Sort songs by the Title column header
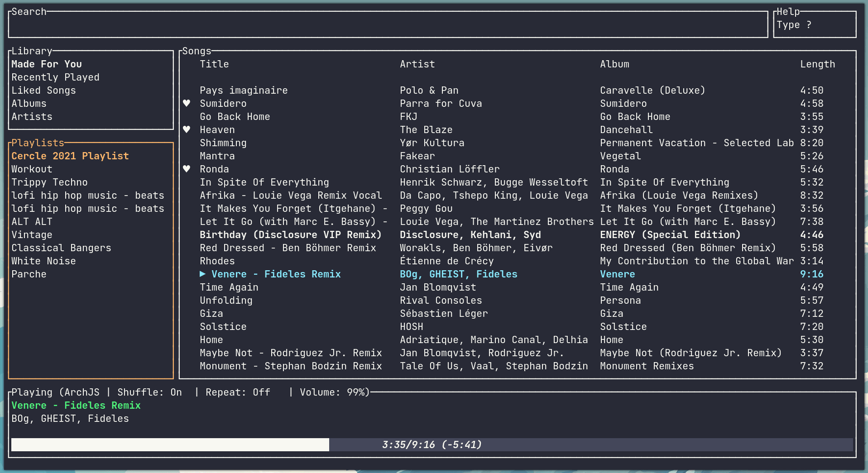The height and width of the screenshot is (473, 868). (214, 64)
